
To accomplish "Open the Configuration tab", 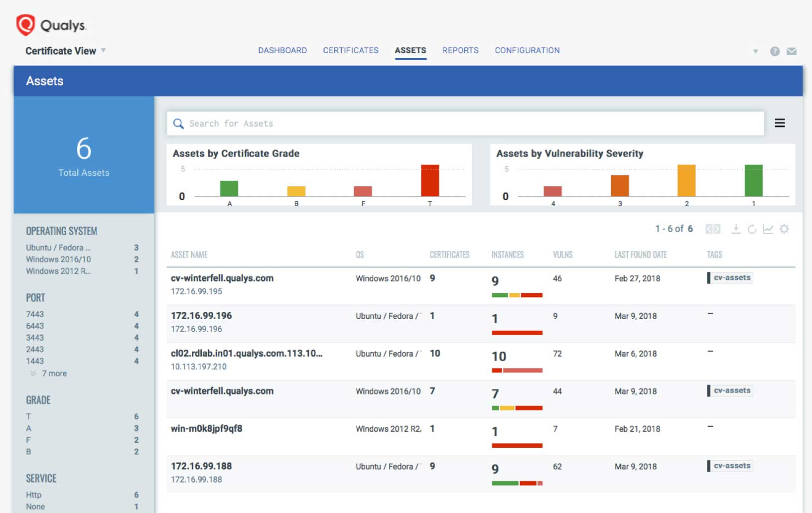I will (x=527, y=50).
